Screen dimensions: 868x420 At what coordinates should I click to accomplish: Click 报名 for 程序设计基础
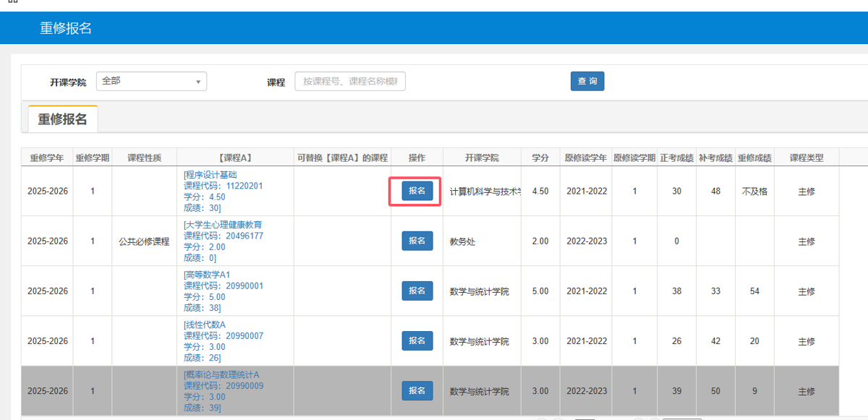pos(417,191)
